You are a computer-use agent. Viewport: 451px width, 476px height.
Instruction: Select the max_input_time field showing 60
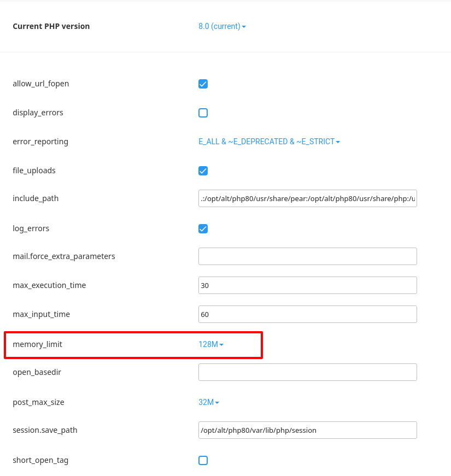click(x=307, y=314)
